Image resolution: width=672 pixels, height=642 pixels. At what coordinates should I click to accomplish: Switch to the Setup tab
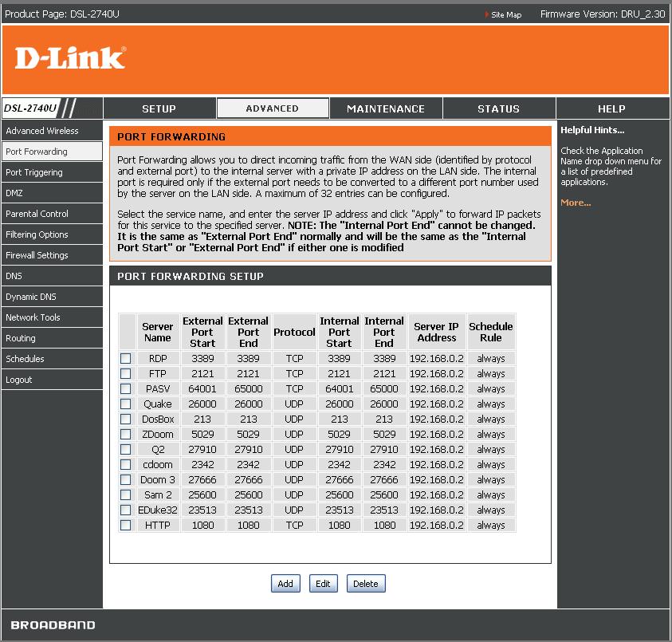pos(159,108)
